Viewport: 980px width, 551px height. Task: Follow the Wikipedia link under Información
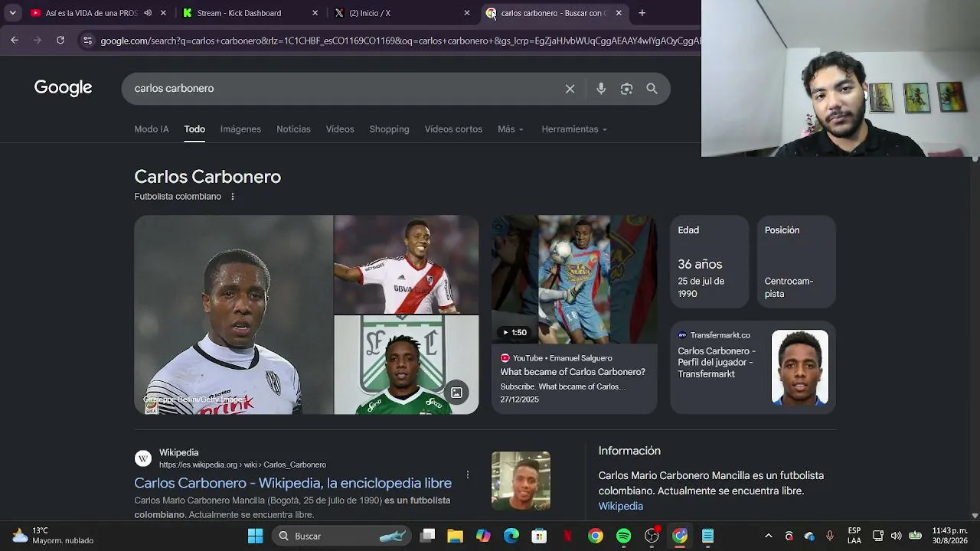tap(621, 506)
